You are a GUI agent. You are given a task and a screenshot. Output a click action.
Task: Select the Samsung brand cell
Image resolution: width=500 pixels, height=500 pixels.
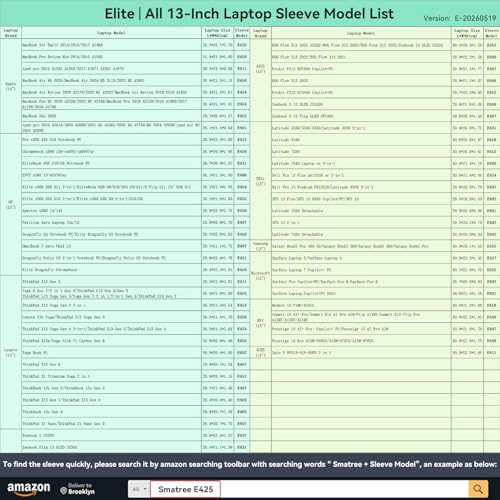point(260,246)
